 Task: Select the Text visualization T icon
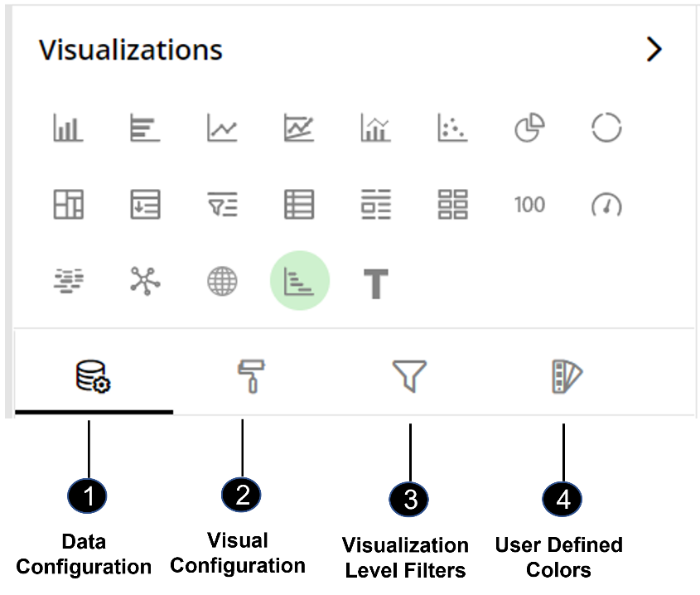(x=376, y=283)
